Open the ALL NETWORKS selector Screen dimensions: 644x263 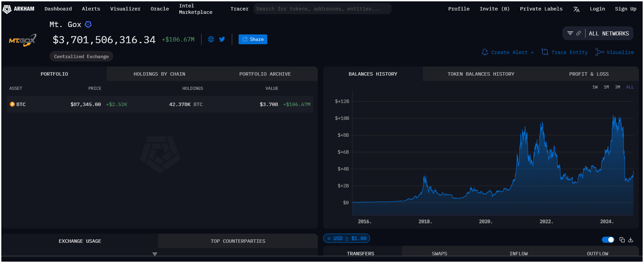click(x=609, y=33)
